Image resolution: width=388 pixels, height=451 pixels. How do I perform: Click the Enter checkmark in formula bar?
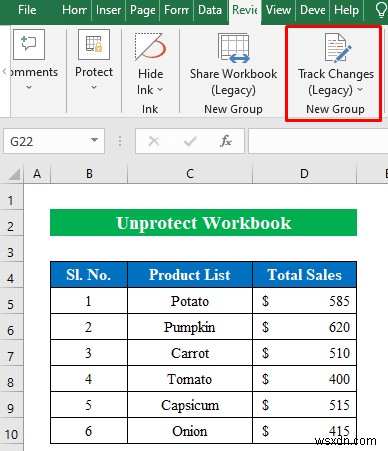(x=190, y=142)
